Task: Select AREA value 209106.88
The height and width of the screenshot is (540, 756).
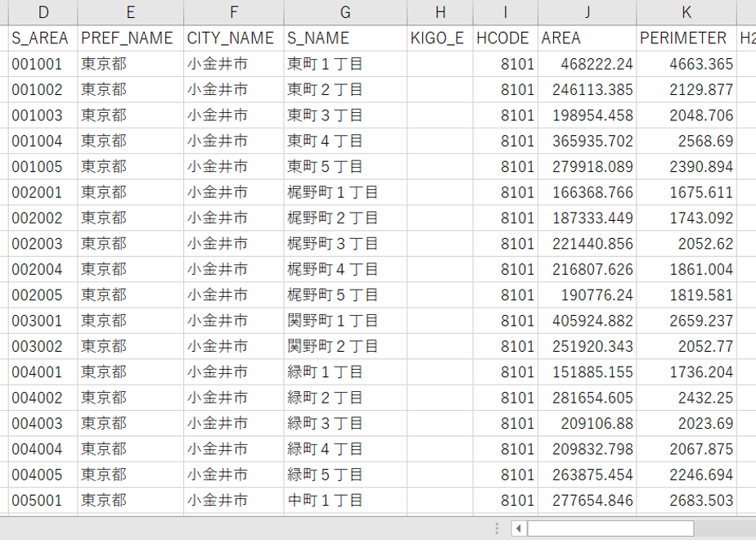Action: point(587,423)
